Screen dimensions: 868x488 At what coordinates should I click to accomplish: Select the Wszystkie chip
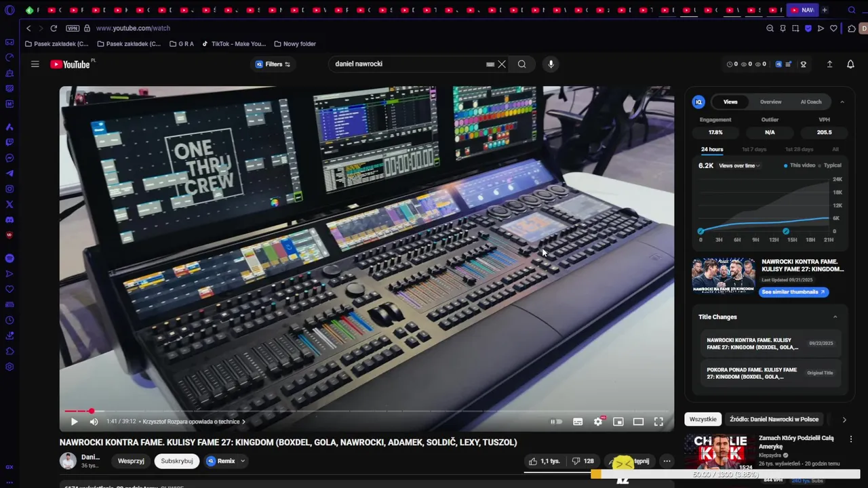[x=703, y=419]
